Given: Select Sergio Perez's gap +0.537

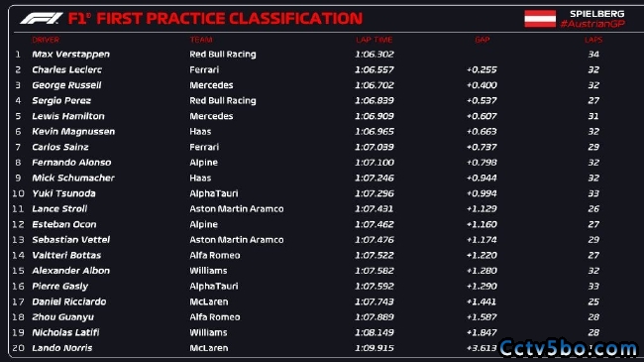Looking at the screenshot, I should tap(482, 101).
